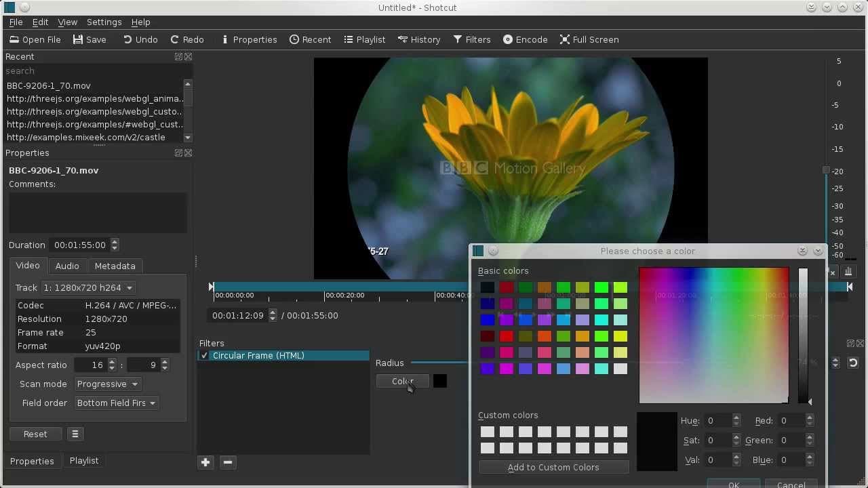868x488 pixels.
Task: Uncheck the Circular Frame (HTML) filter
Action: click(204, 355)
